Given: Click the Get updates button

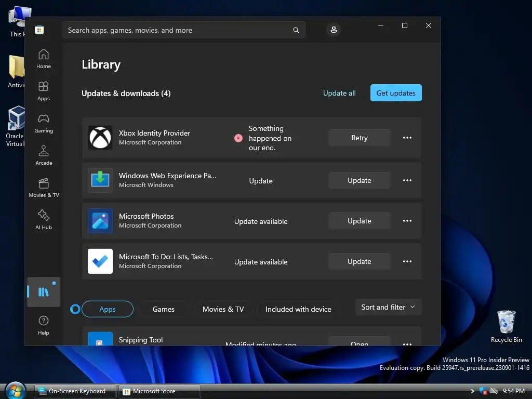Looking at the screenshot, I should 396,93.
